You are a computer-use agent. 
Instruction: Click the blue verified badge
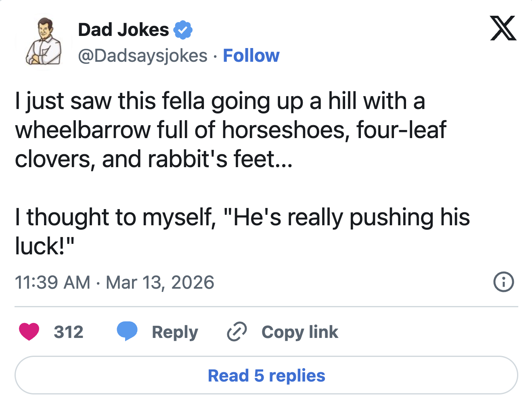[183, 30]
